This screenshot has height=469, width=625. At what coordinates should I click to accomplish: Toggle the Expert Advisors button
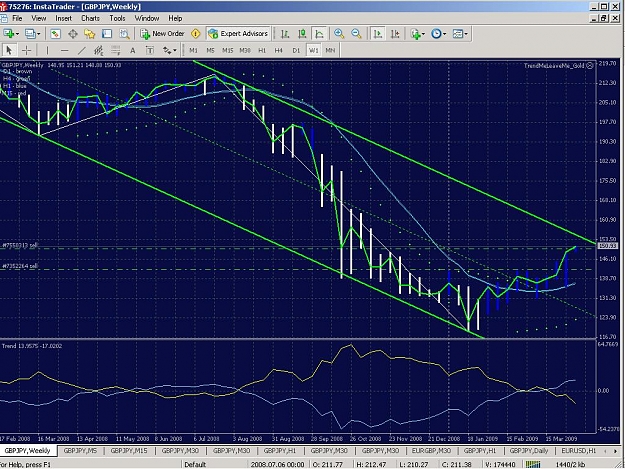click(238, 34)
